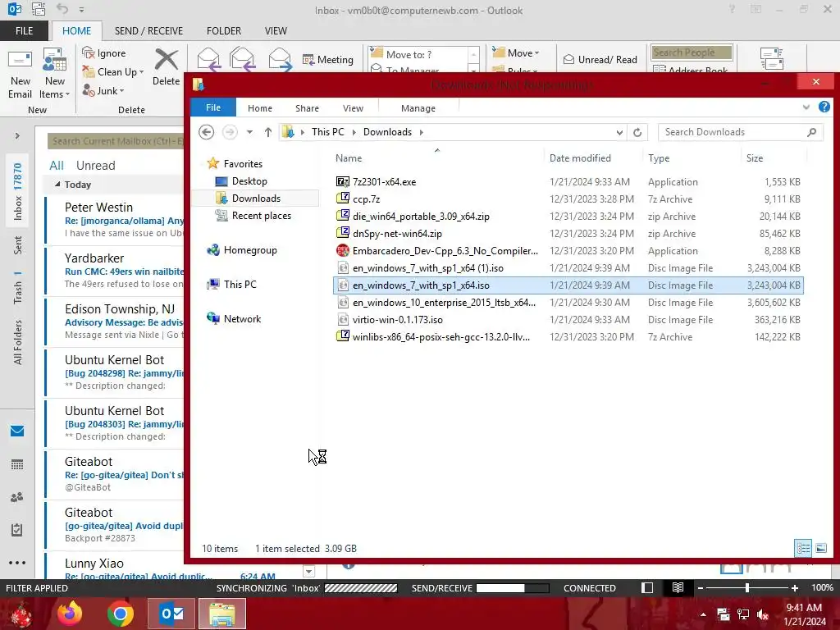Show Unread messages filter in Outlook
840x630 pixels.
click(x=95, y=166)
